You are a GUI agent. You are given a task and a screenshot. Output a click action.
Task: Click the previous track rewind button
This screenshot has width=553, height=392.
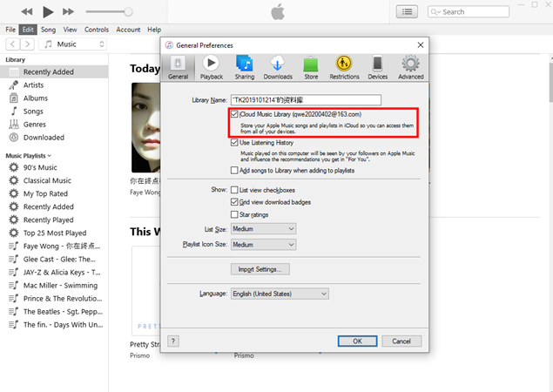(x=27, y=11)
